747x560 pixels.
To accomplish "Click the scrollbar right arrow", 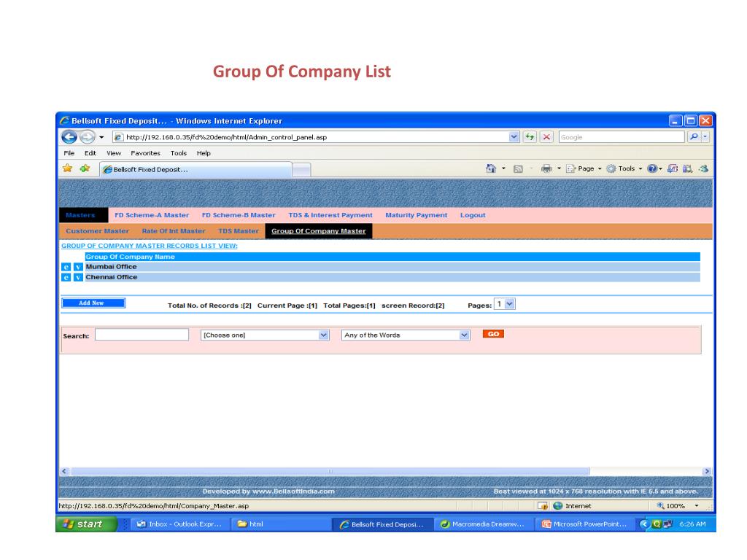I will tap(707, 472).
